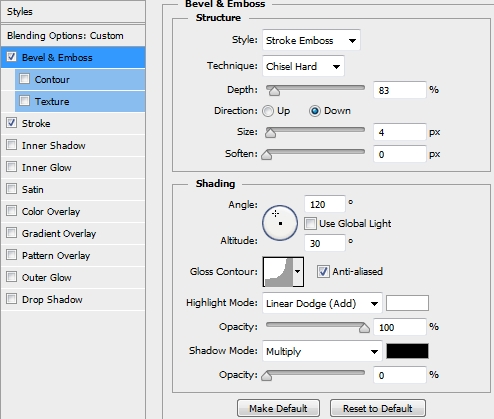Uncheck the Bevel & Emboss checkbox
This screenshot has width=494, height=419.
11,57
